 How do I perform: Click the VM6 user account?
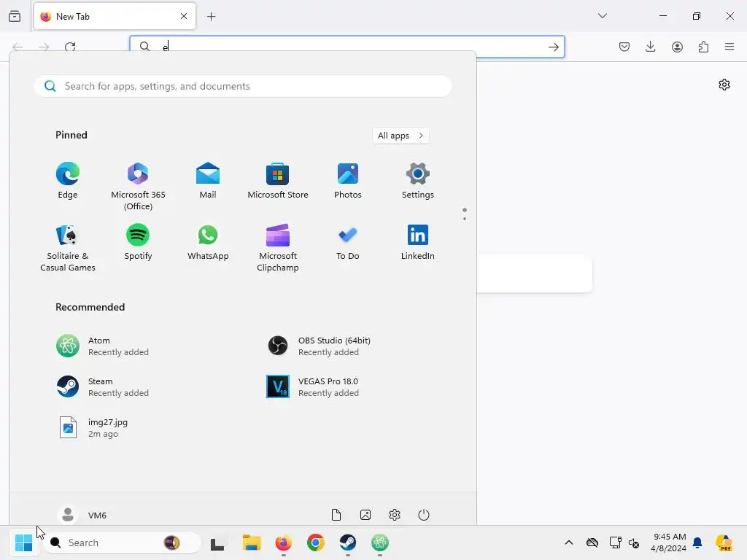tap(82, 515)
